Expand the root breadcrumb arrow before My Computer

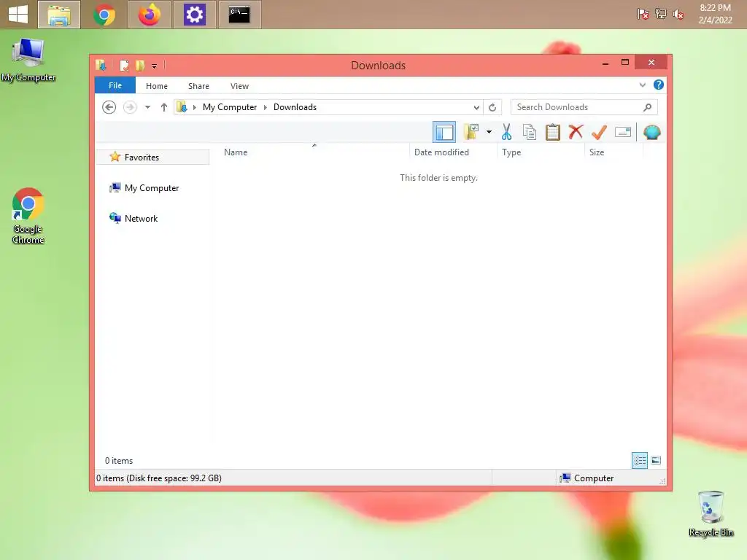(x=194, y=107)
